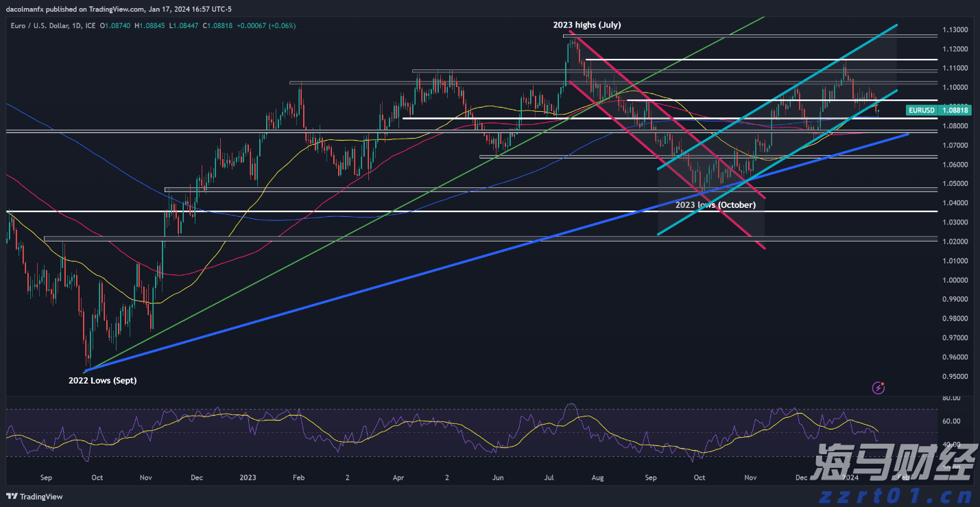Click the 60.00 RSI axis label
Image resolution: width=980 pixels, height=507 pixels.
pos(951,421)
